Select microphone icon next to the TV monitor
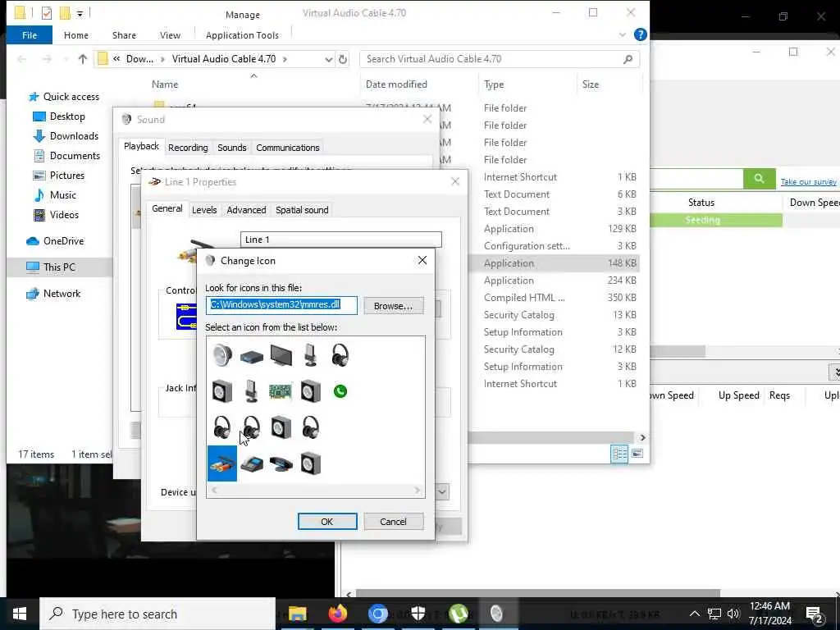840x630 pixels. click(311, 355)
